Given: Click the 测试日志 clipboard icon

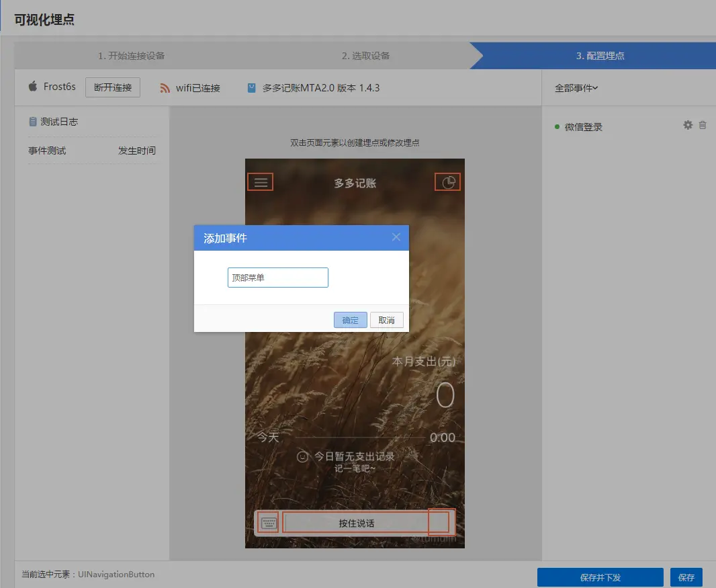Looking at the screenshot, I should (33, 122).
